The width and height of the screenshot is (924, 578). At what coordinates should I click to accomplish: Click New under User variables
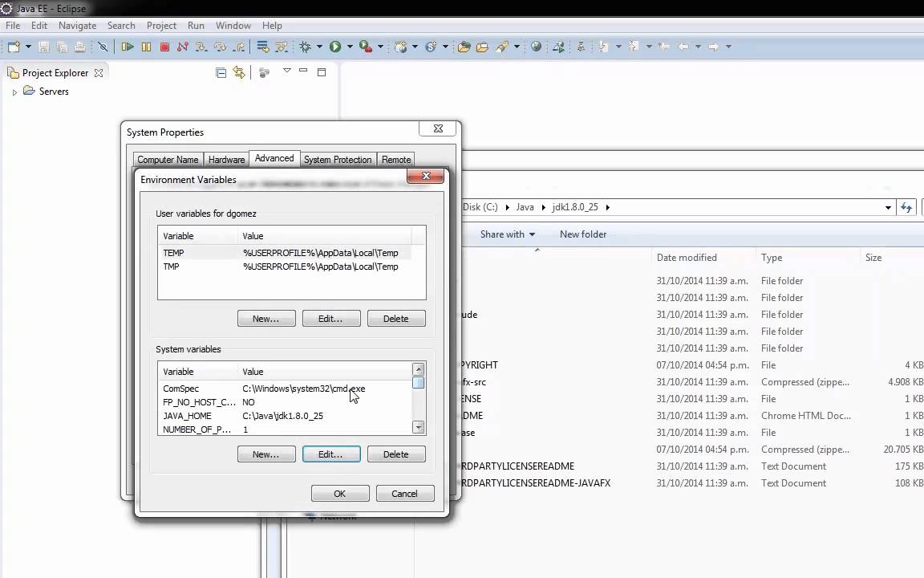tap(266, 319)
